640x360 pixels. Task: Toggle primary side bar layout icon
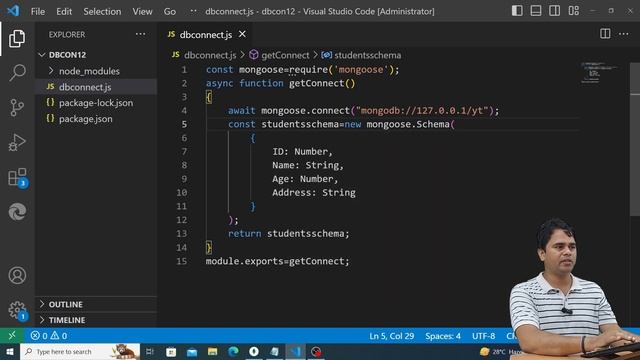click(517, 11)
